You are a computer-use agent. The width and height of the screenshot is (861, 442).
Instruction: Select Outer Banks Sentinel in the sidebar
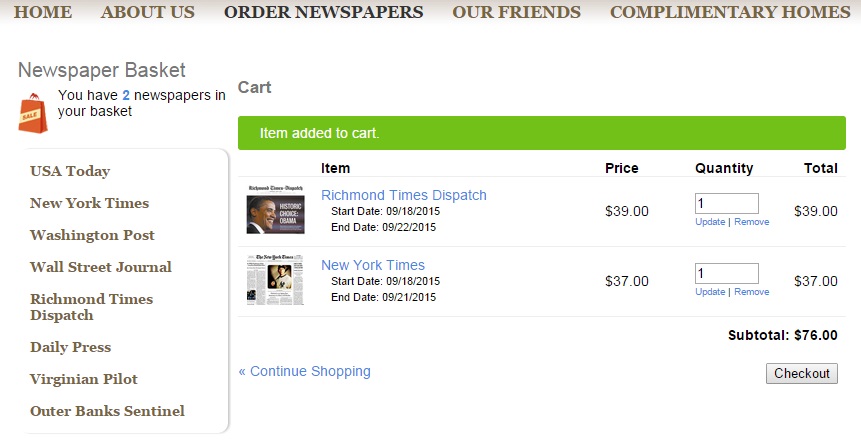[108, 411]
